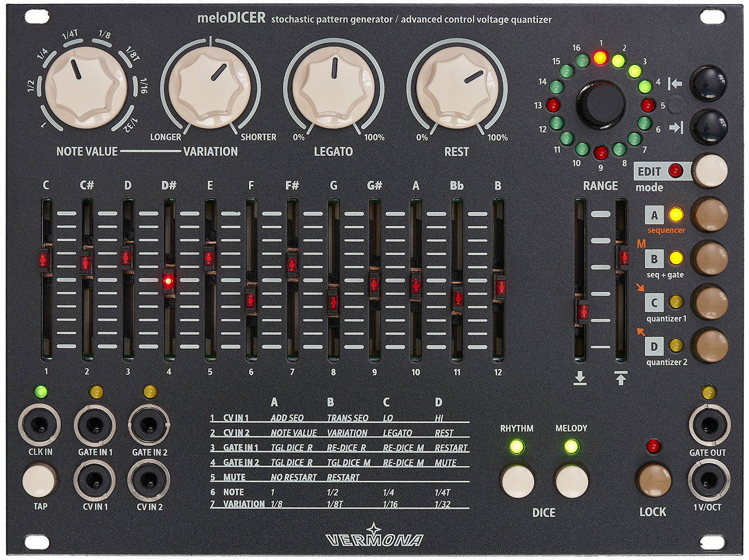
Task: Turn the NOTE VALUE selector knob
Action: pos(85,90)
